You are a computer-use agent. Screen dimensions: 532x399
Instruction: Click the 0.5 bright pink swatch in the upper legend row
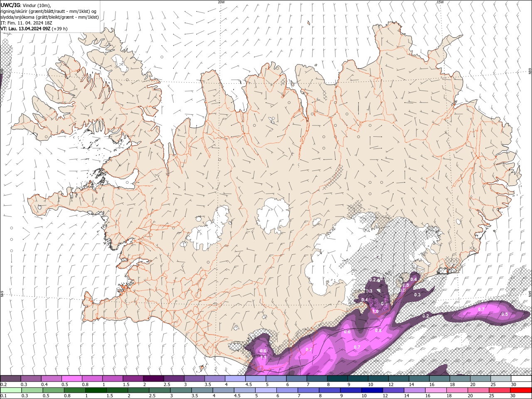[71, 379]
